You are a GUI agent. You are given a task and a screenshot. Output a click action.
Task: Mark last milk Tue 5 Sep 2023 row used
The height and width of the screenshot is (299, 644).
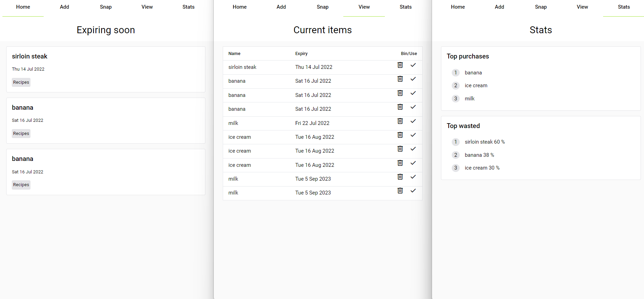(x=413, y=191)
